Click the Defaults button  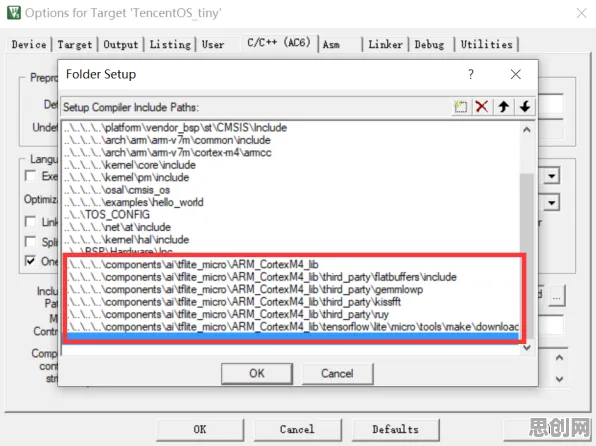396,429
